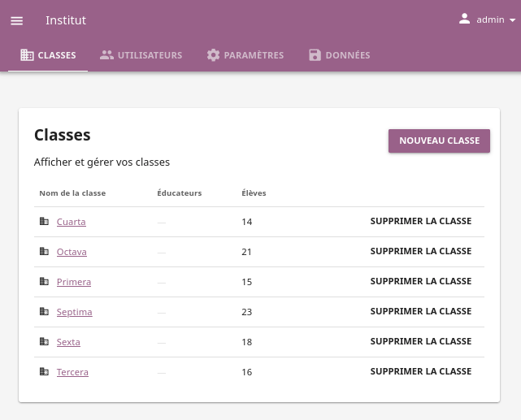Switch to the Classes tab
521x420 pixels.
[x=48, y=55]
